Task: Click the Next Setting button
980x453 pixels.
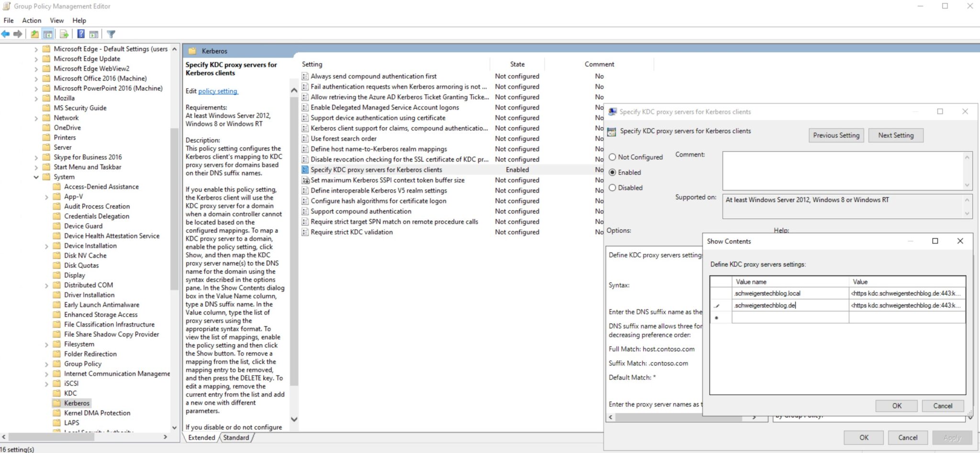Action: click(x=895, y=135)
